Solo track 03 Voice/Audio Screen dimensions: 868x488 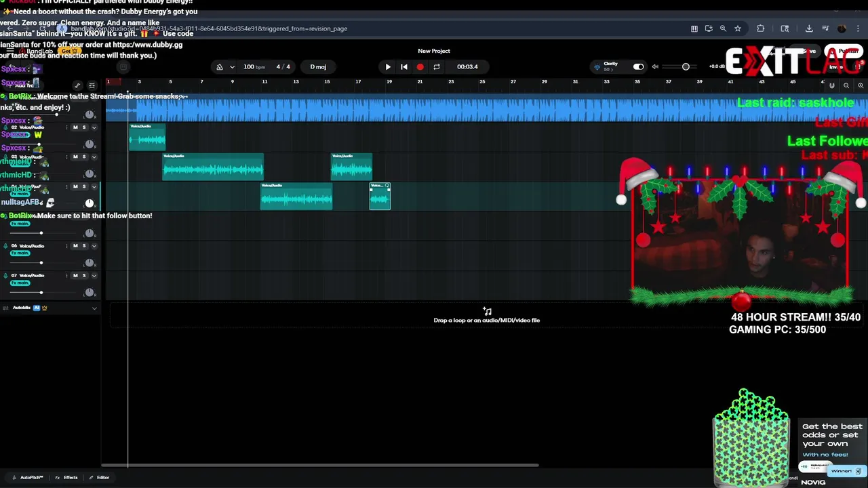point(84,157)
